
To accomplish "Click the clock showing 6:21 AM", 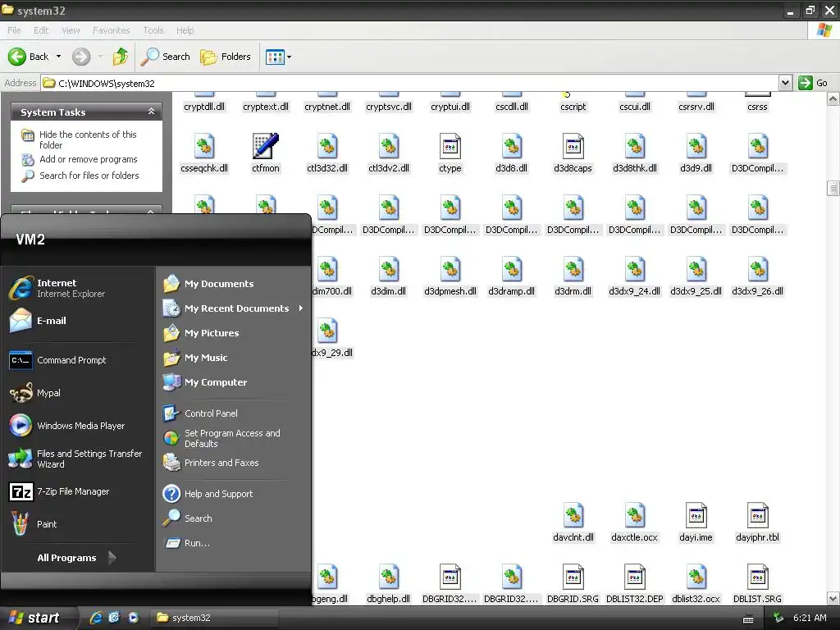I will [x=810, y=618].
